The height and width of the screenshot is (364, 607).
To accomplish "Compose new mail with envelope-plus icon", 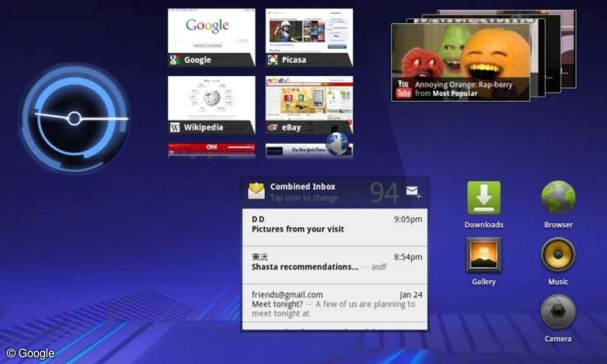I will coord(414,192).
